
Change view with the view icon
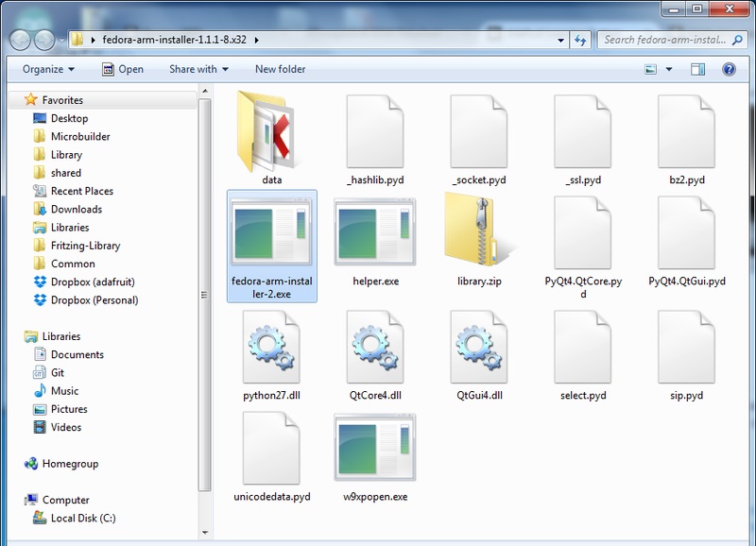pos(650,69)
